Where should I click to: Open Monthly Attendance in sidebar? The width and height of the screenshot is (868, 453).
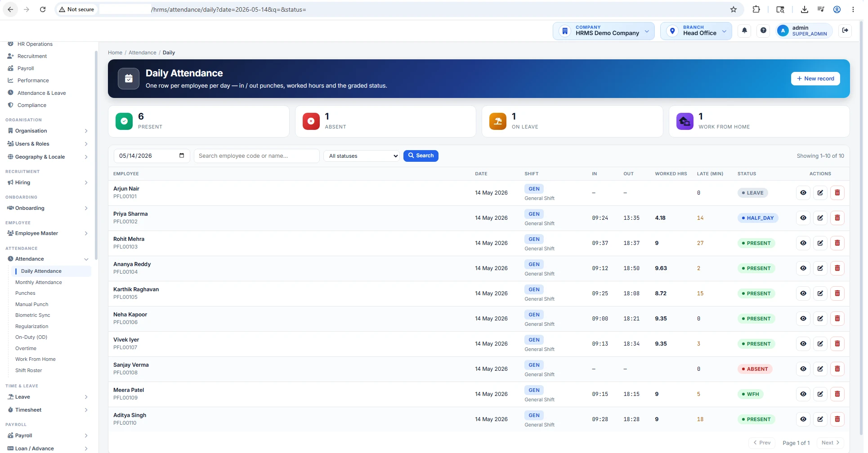click(39, 282)
